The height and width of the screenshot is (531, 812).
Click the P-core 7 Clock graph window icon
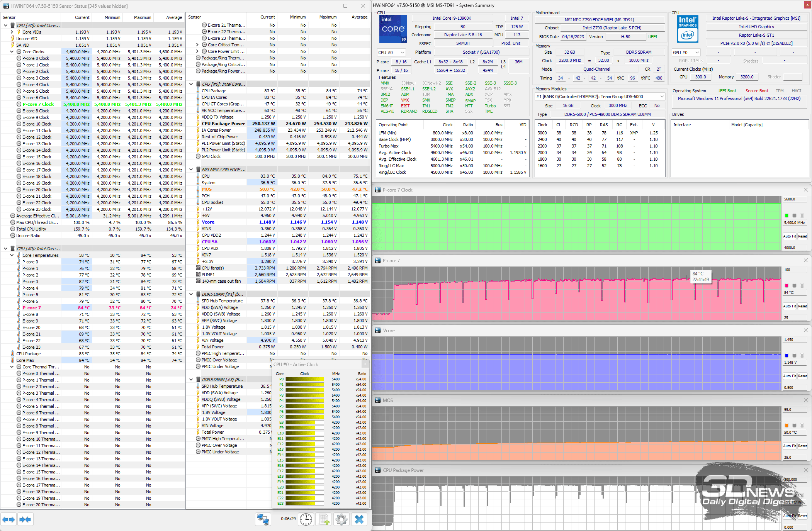[378, 190]
